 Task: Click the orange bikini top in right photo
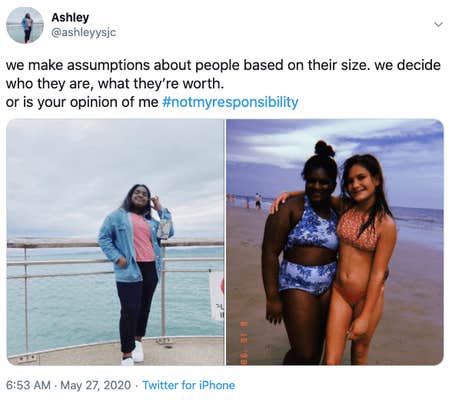pos(357,230)
